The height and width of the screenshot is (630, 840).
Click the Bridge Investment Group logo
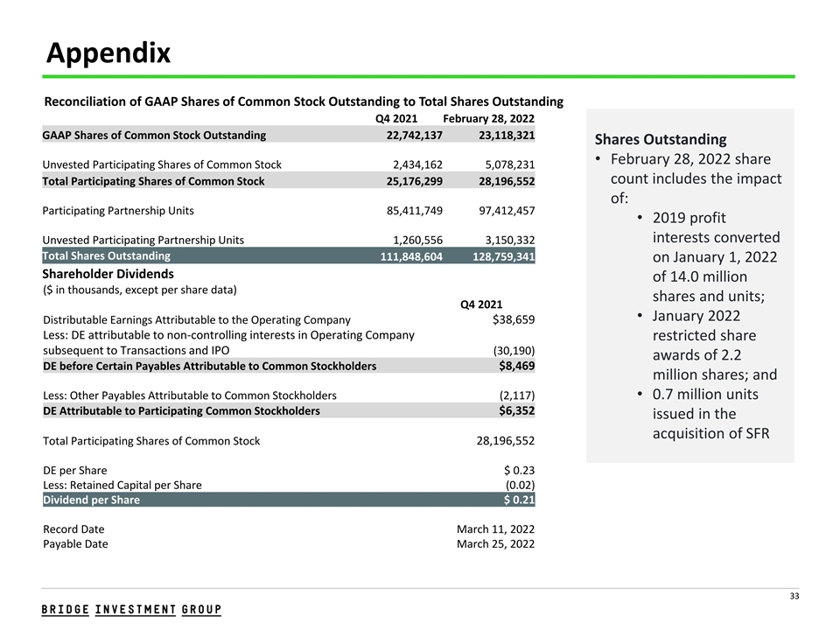click(131, 609)
